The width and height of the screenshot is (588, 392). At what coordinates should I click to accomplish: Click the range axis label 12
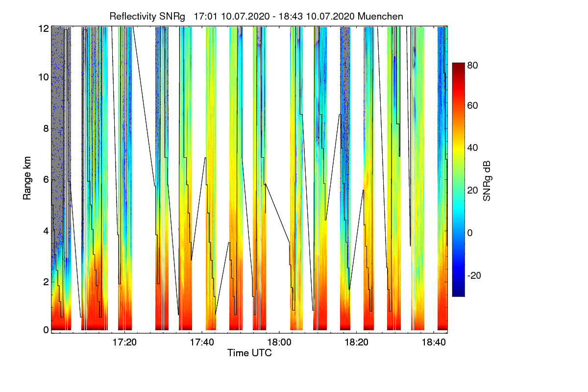(43, 28)
